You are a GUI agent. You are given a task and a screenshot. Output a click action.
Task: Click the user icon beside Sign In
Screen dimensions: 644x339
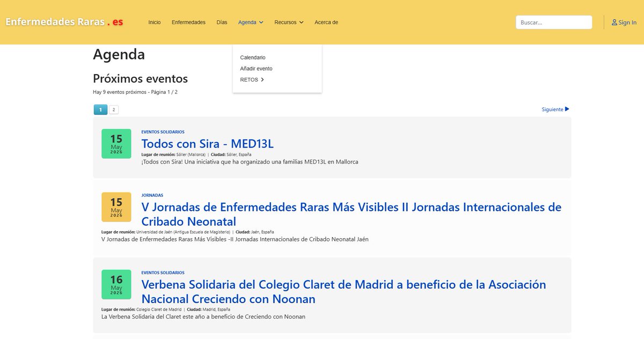[614, 23]
